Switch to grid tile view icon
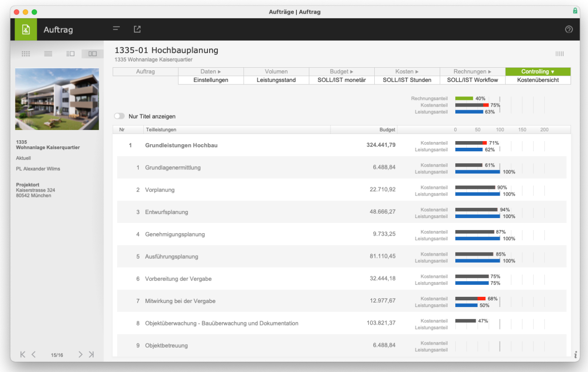 coord(26,54)
